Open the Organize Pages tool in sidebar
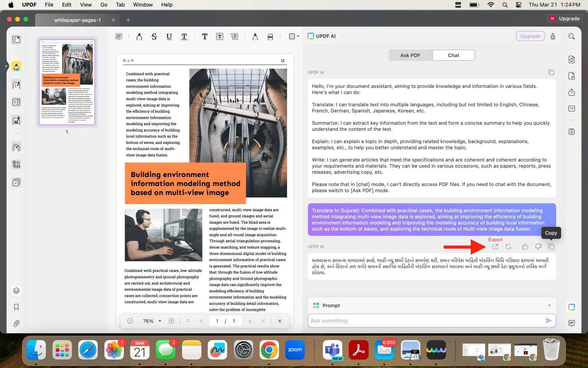The image size is (588, 368). point(16,148)
